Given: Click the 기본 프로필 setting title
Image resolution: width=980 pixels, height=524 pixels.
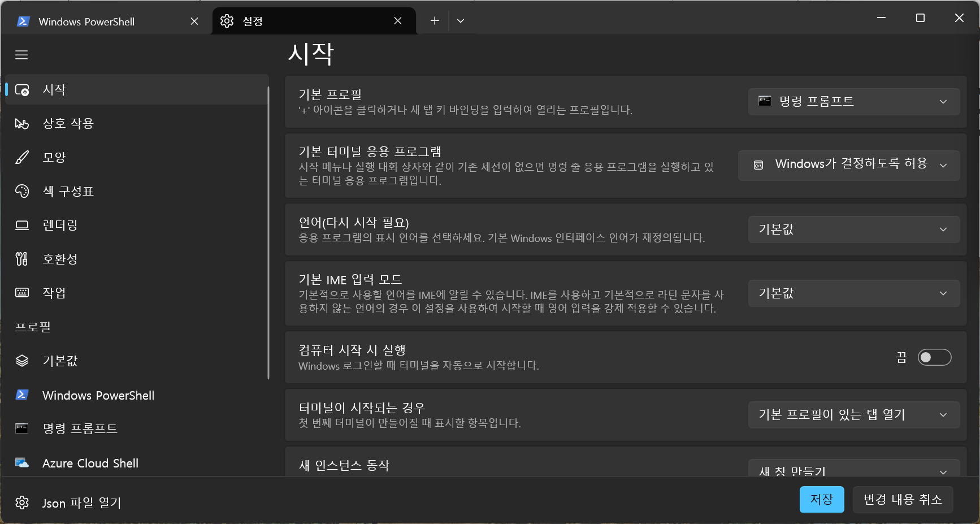Looking at the screenshot, I should (x=330, y=94).
